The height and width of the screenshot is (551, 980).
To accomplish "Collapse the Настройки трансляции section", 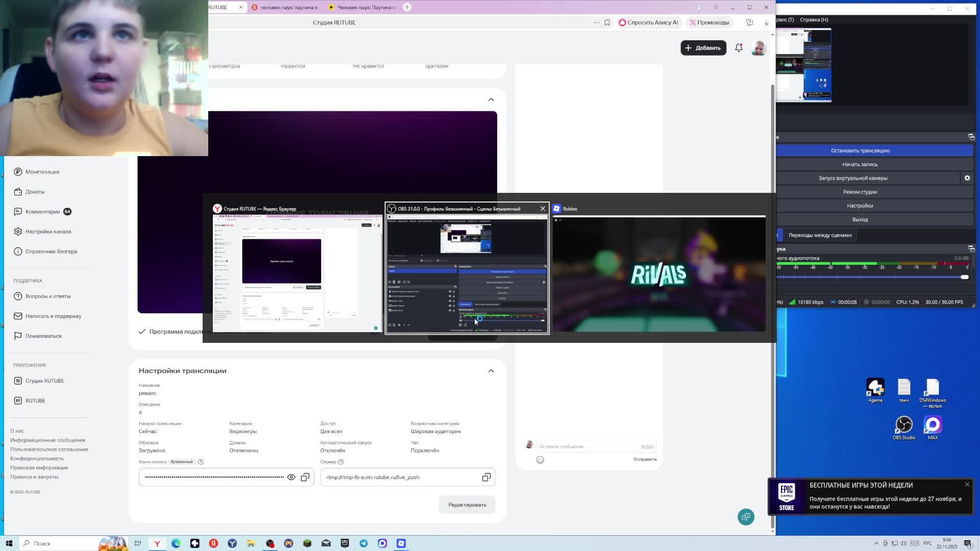I will [x=491, y=371].
